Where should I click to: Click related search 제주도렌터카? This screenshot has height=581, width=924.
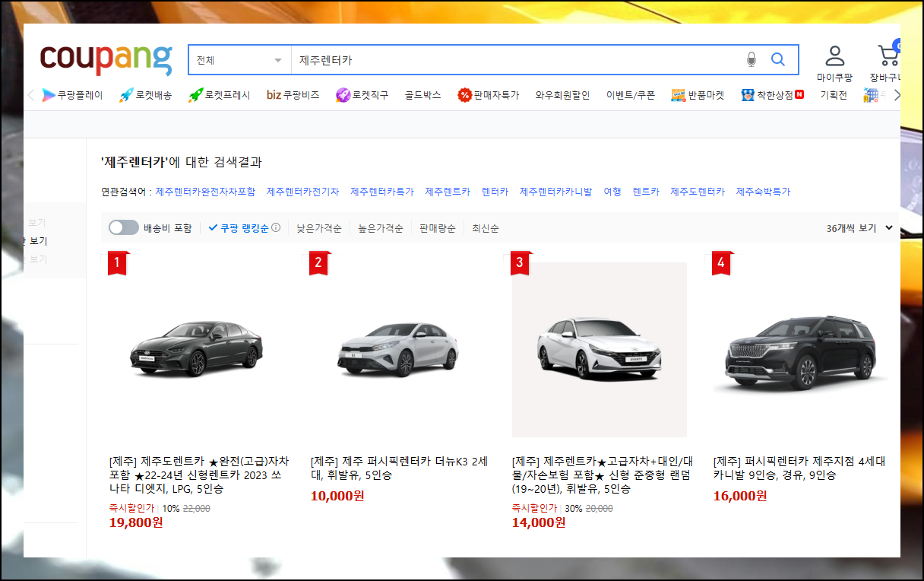click(698, 192)
